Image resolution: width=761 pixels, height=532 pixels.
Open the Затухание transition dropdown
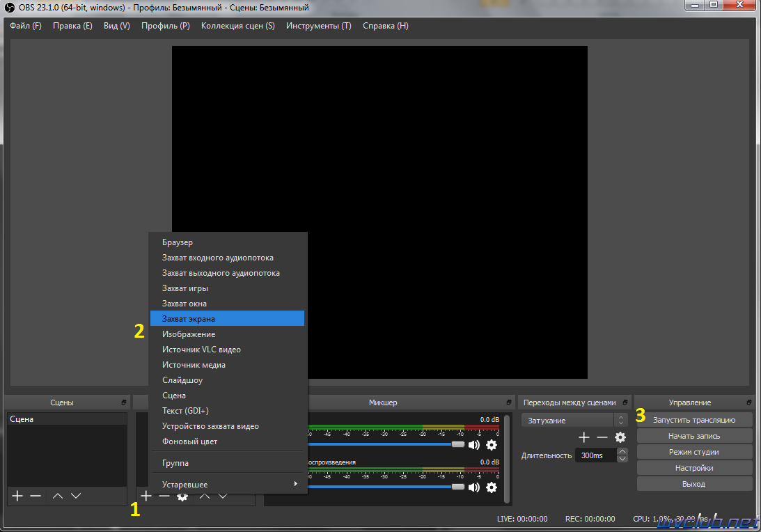pyautogui.click(x=574, y=421)
